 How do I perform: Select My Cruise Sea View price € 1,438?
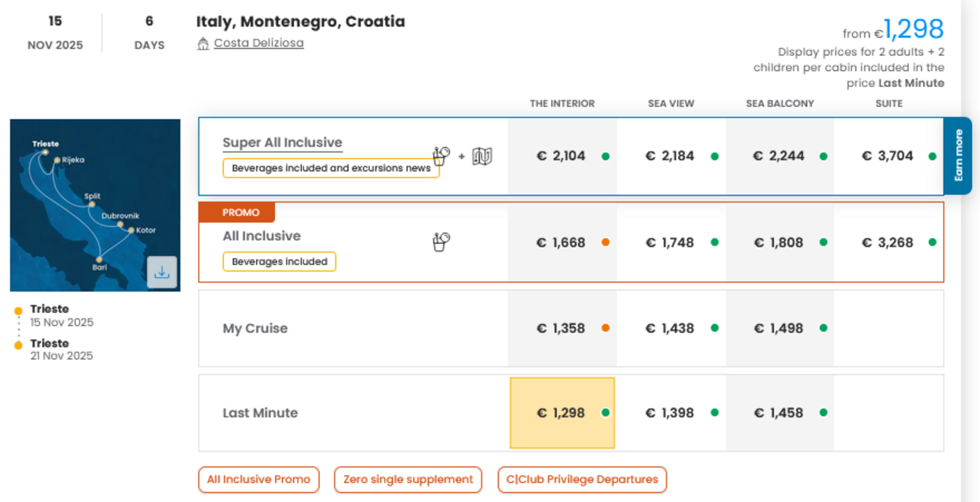[671, 328]
